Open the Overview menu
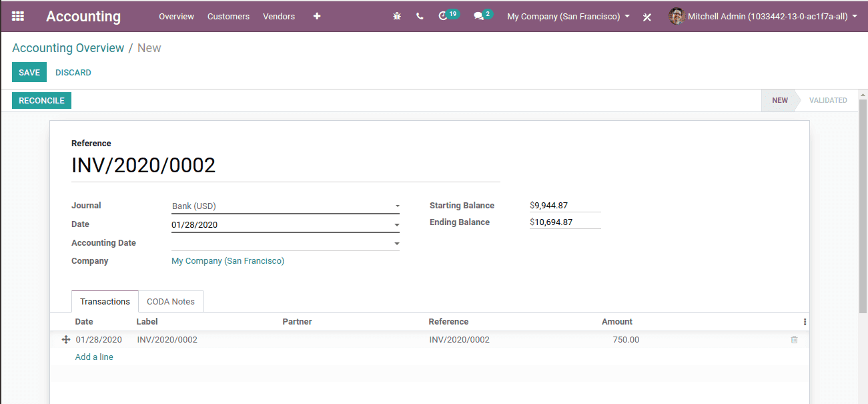868x404 pixels. pyautogui.click(x=176, y=16)
